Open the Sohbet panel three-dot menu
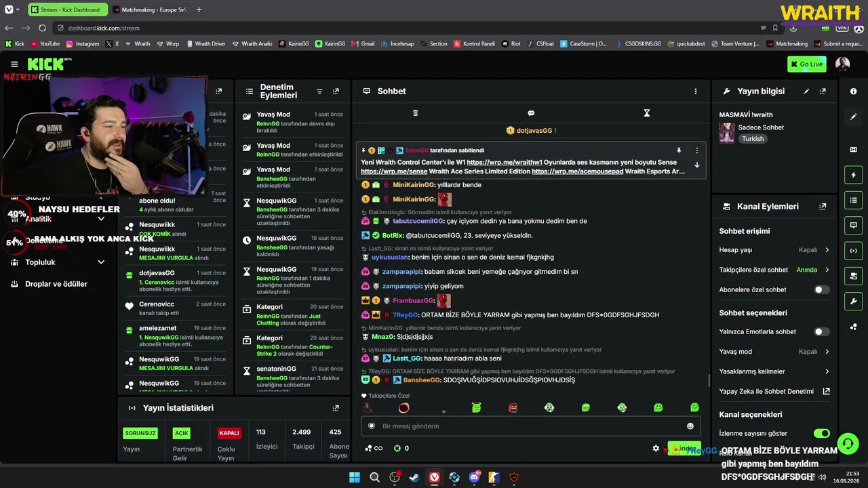The image size is (868, 488). 695,91
